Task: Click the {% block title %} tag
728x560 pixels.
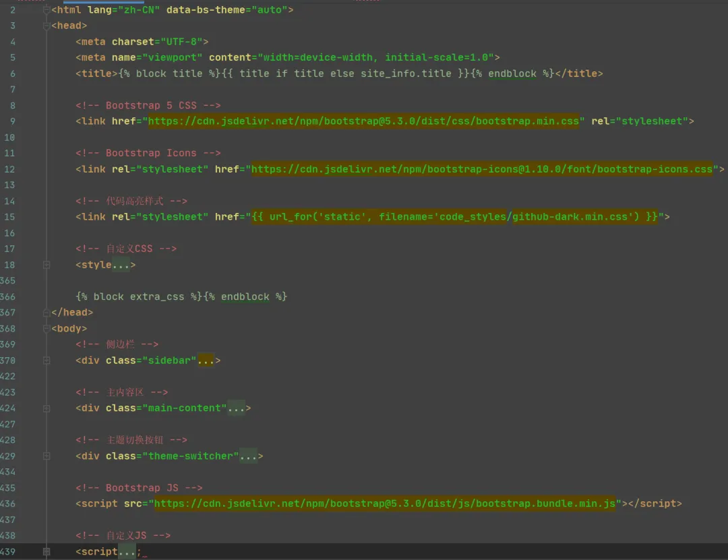Action: (169, 74)
